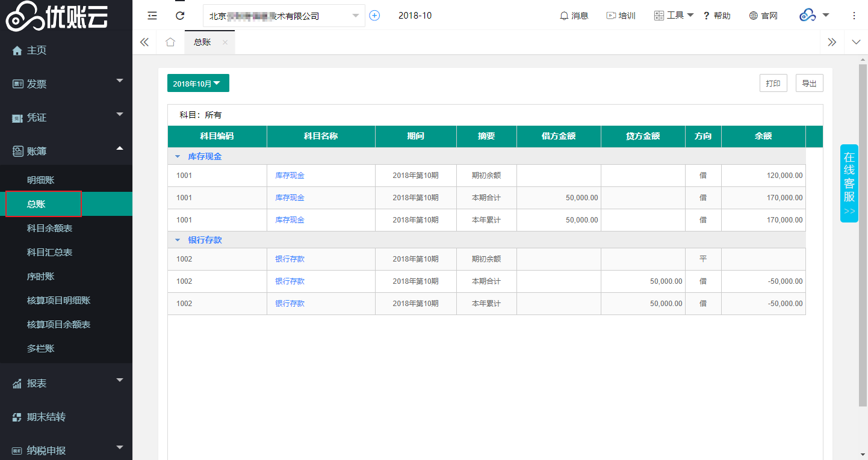
Task: Expand the 发票 sidebar menu
Action: click(x=66, y=84)
